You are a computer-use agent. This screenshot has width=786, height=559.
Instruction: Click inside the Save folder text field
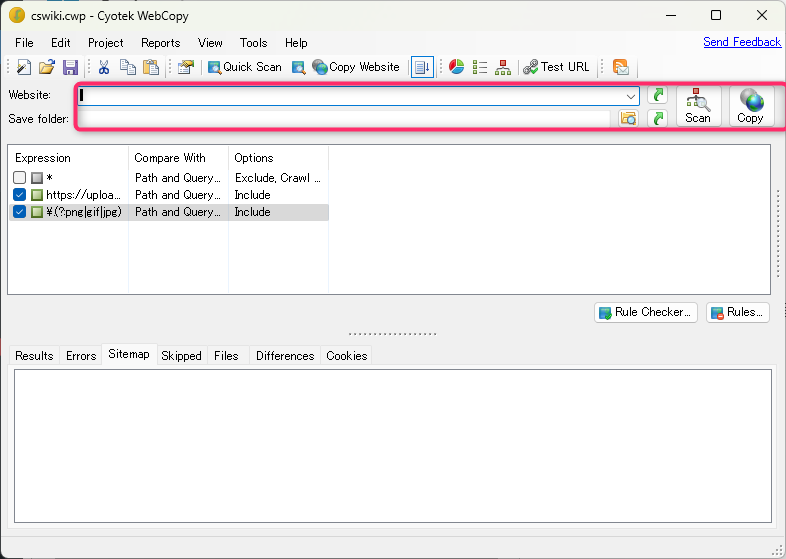point(345,119)
